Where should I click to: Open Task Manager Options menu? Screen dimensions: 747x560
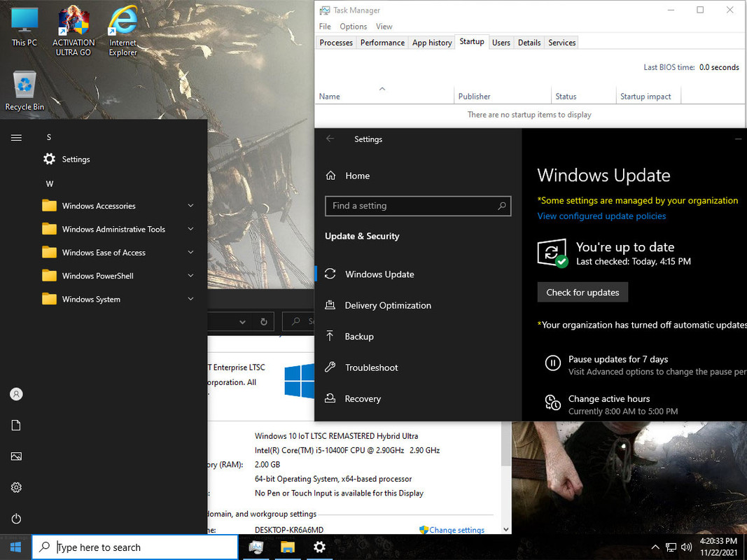354,26
